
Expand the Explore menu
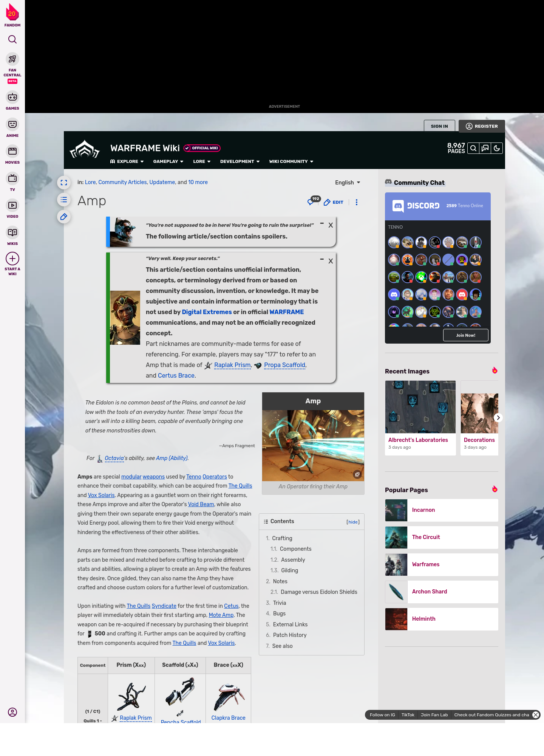tap(127, 161)
